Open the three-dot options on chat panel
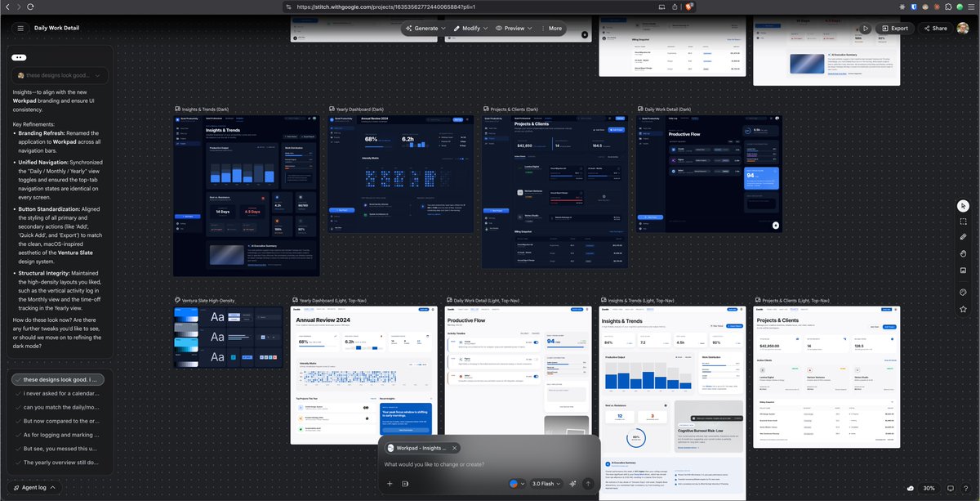Viewport: 980px width, 501px height. [x=20, y=56]
